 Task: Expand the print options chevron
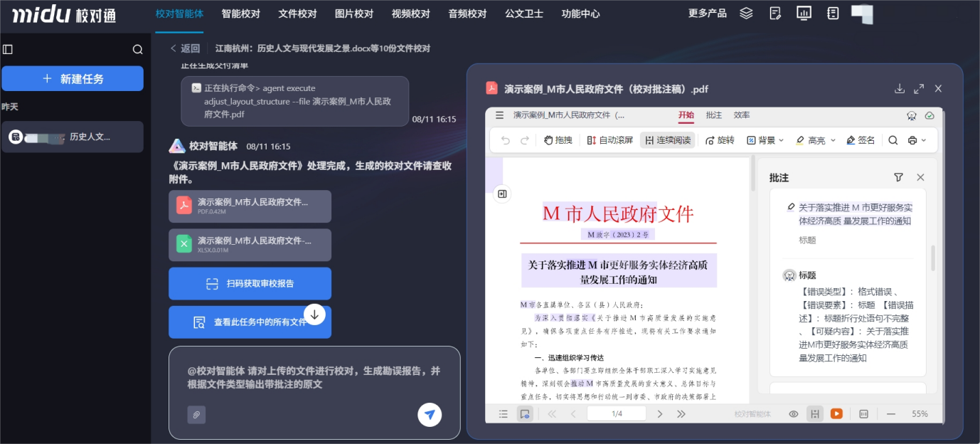pyautogui.click(x=922, y=140)
